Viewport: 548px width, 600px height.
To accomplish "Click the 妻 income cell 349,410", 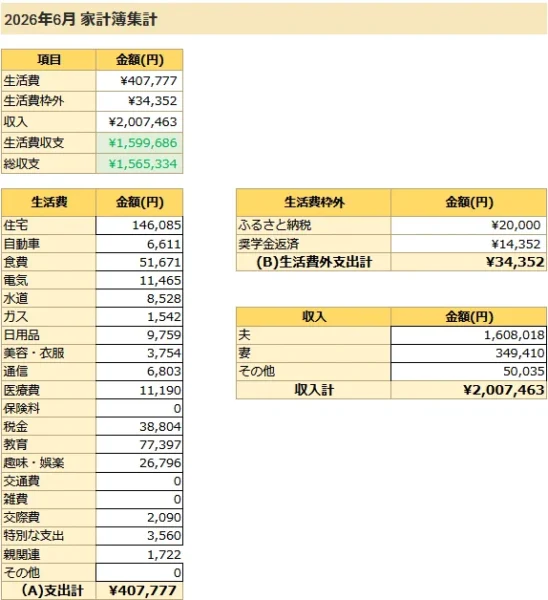I will [469, 353].
